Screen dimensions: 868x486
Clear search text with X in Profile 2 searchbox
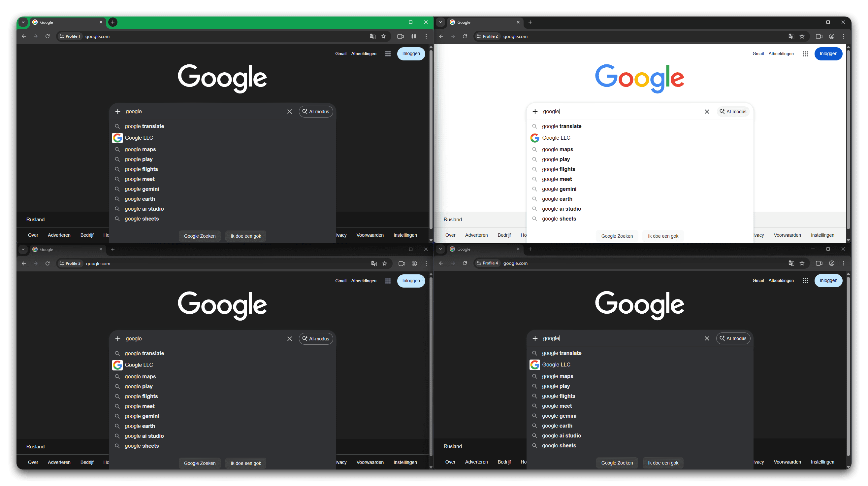point(707,112)
